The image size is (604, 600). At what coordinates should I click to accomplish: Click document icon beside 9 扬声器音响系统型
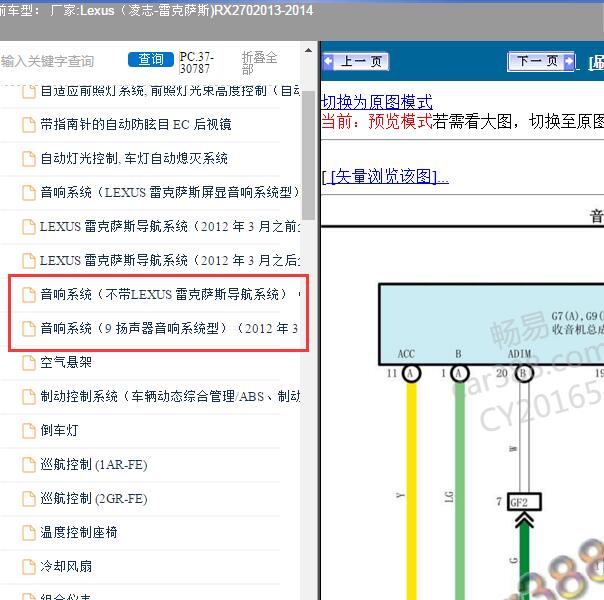(29, 329)
